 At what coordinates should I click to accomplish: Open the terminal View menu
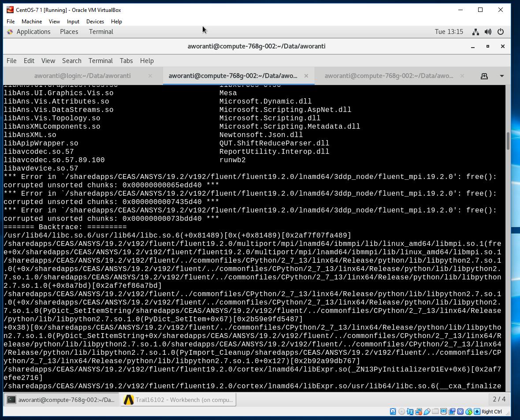(x=48, y=61)
